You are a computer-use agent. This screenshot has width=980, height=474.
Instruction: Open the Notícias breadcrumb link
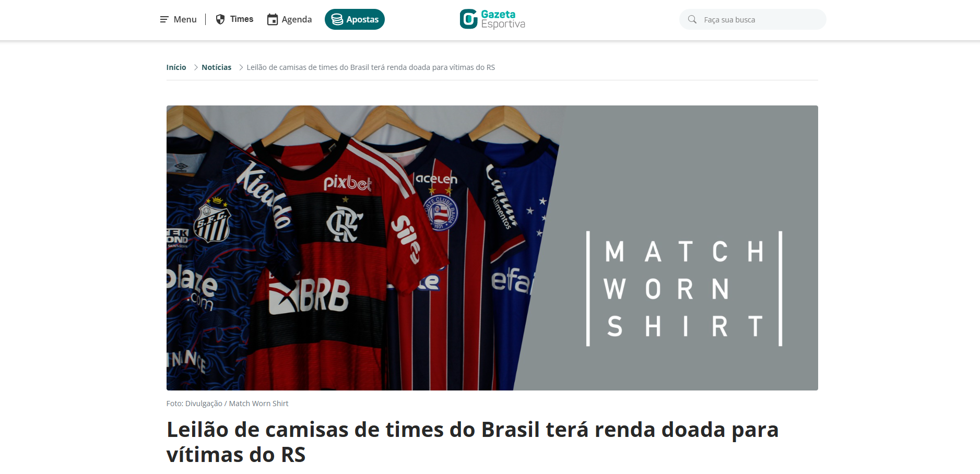pos(216,67)
